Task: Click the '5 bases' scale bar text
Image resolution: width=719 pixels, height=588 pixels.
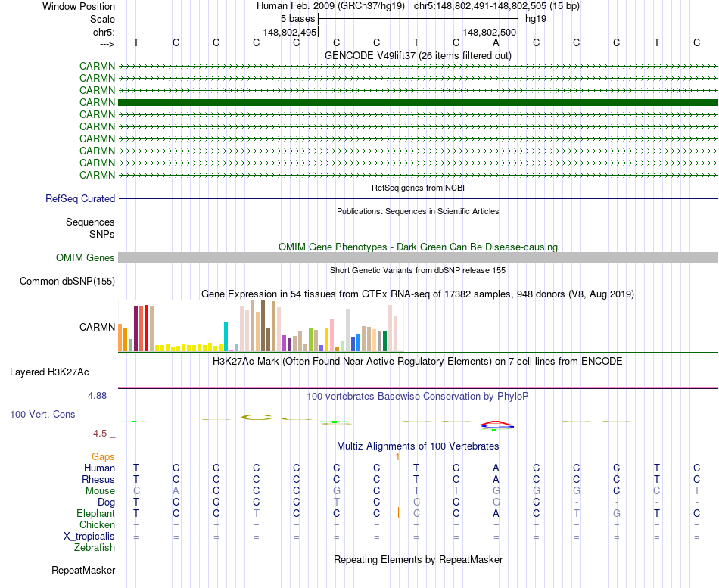Action: point(297,19)
